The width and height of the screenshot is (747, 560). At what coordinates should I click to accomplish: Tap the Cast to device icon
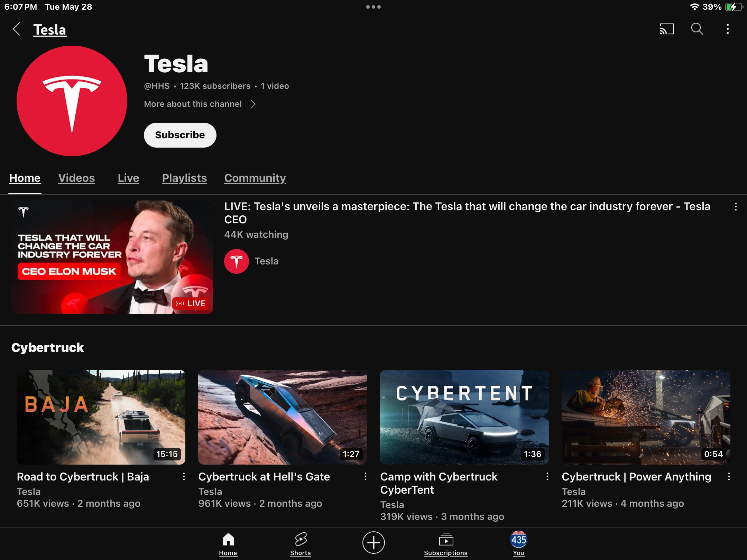point(666,29)
